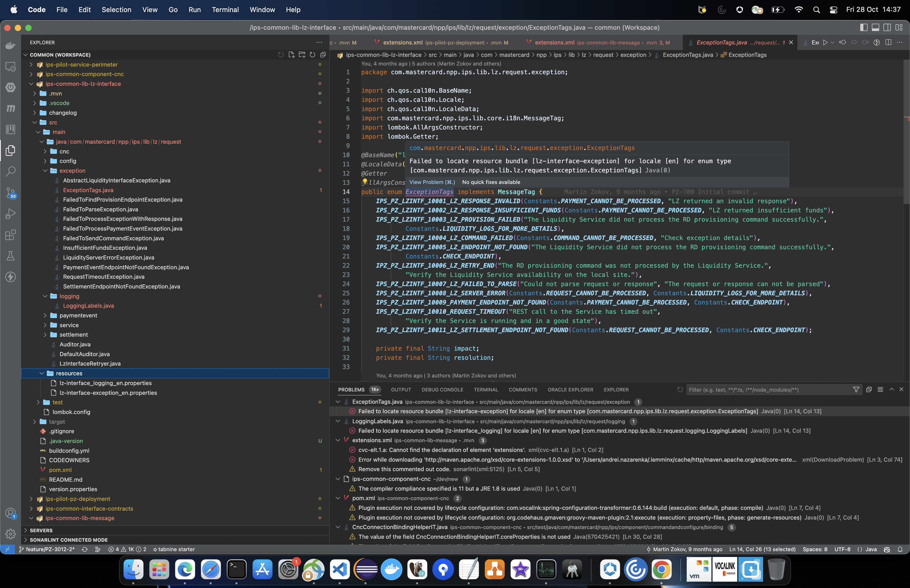The height and width of the screenshot is (588, 910).
Task: Toggle primary side bar visibility
Action: (x=864, y=27)
